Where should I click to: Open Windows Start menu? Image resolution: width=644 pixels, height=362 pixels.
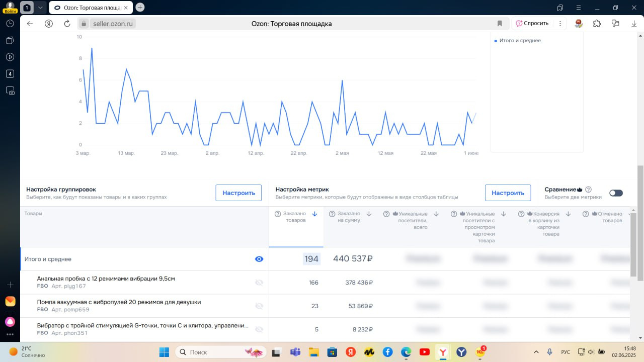pyautogui.click(x=164, y=352)
